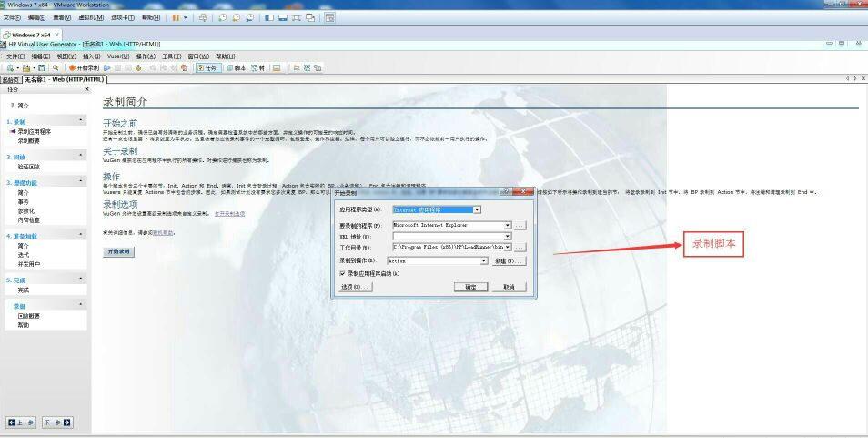This screenshot has height=438, width=868.
Task: Click the run script play icon
Action: coord(108,67)
